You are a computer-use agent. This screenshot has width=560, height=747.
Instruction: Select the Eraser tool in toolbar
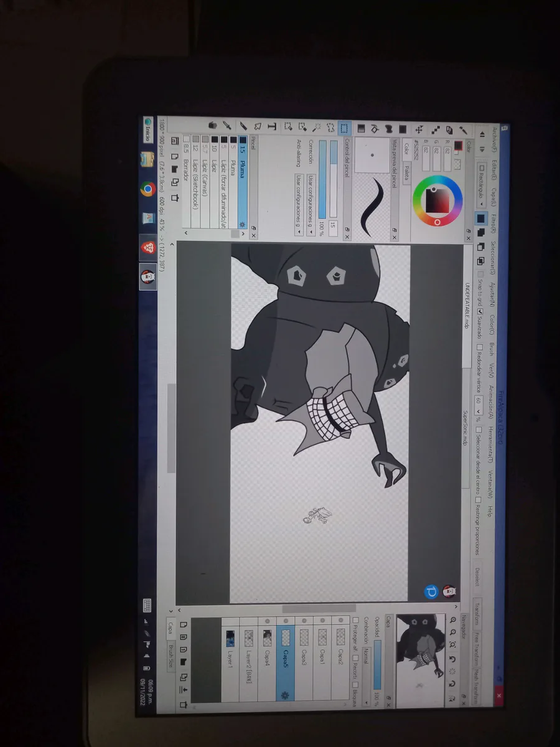click(449, 130)
